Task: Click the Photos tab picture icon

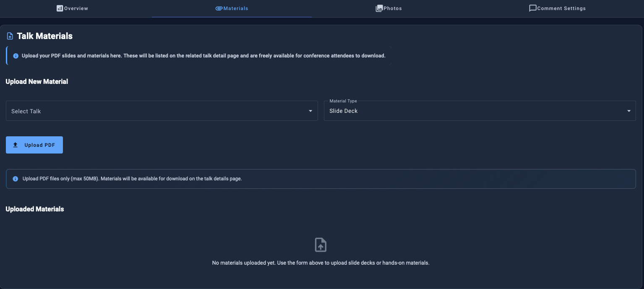Action: click(x=379, y=8)
